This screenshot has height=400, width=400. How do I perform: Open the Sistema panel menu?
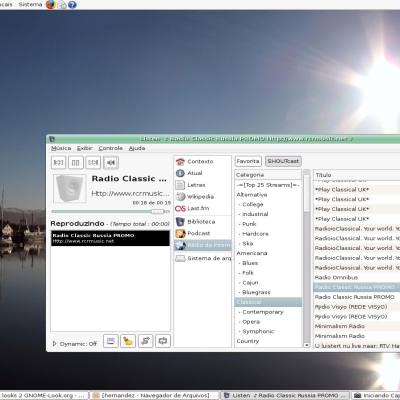(x=30, y=5)
